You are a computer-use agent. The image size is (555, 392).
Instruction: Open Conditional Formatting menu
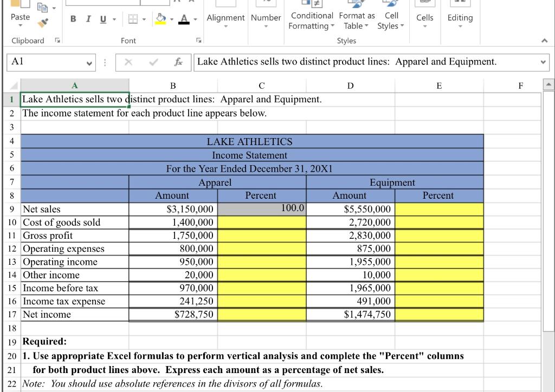(311, 21)
